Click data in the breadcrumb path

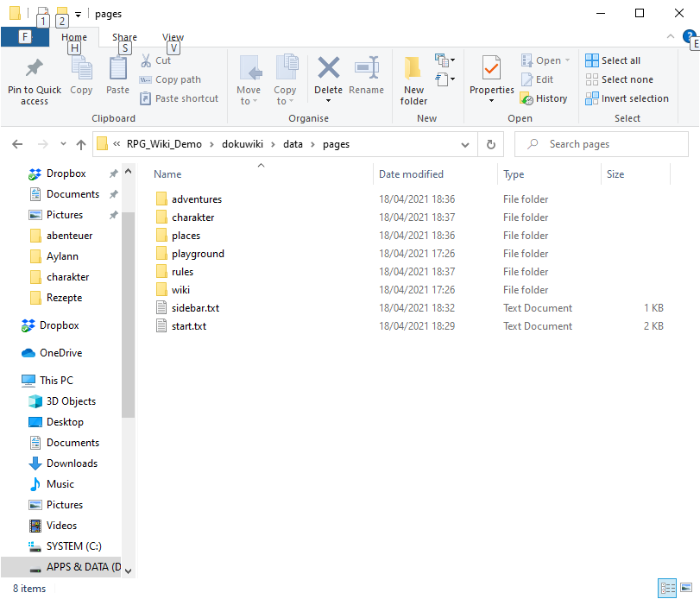pyautogui.click(x=293, y=144)
